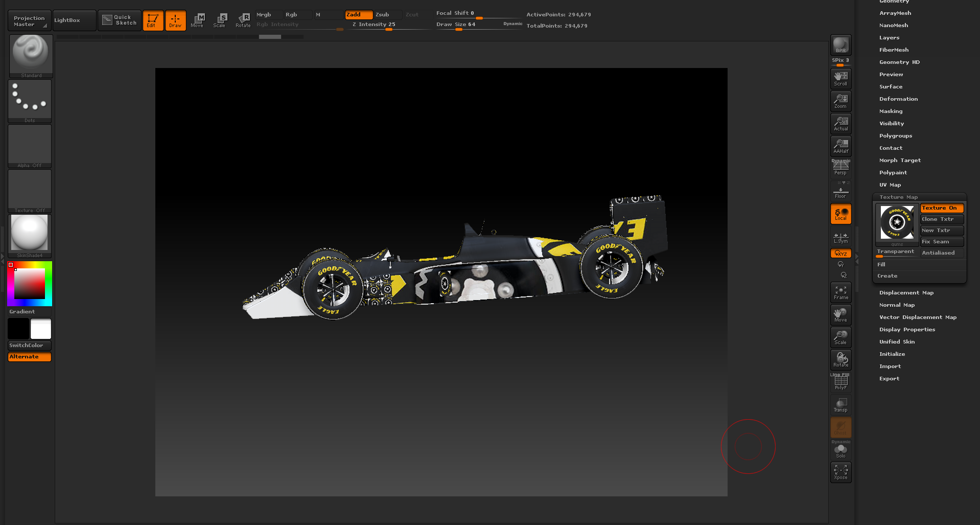Adjust the Z Intensity slider
The width and height of the screenshot is (980, 525).
click(389, 25)
